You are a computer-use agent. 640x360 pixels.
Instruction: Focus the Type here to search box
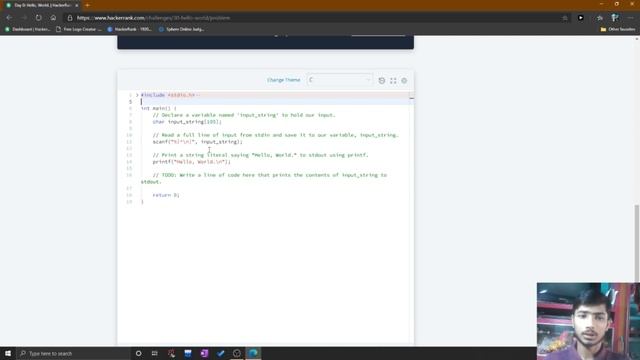[73, 353]
